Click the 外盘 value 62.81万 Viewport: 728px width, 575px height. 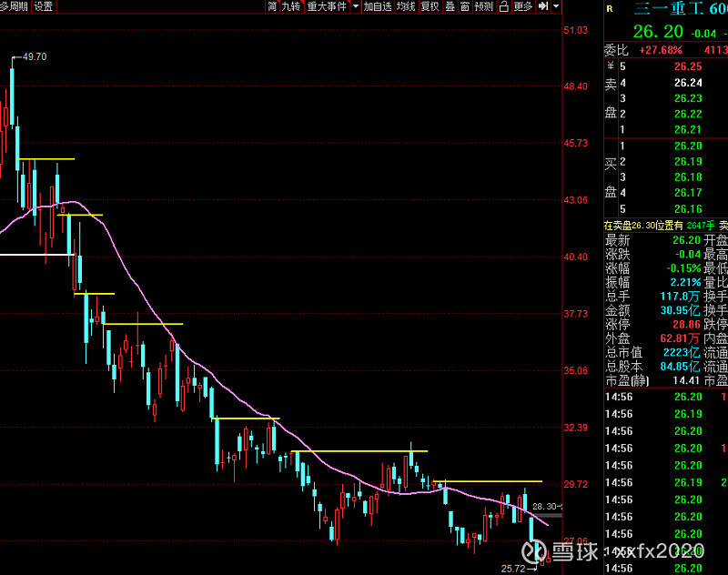pyautogui.click(x=680, y=338)
